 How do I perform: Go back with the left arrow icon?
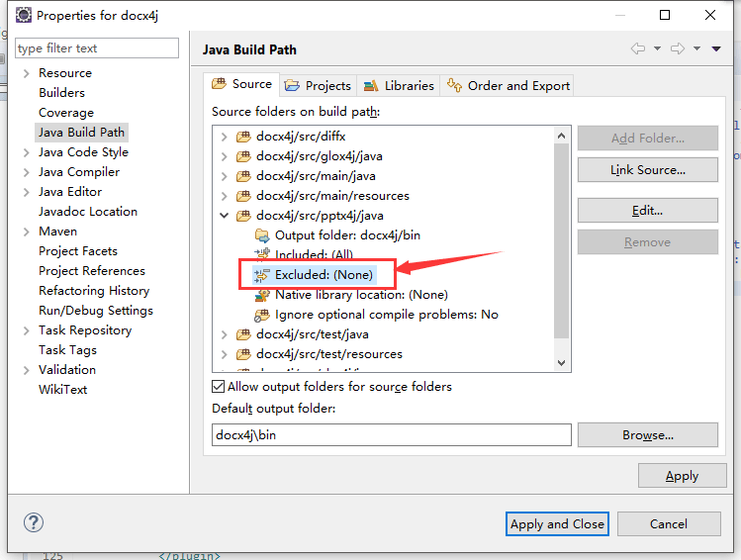[x=638, y=48]
